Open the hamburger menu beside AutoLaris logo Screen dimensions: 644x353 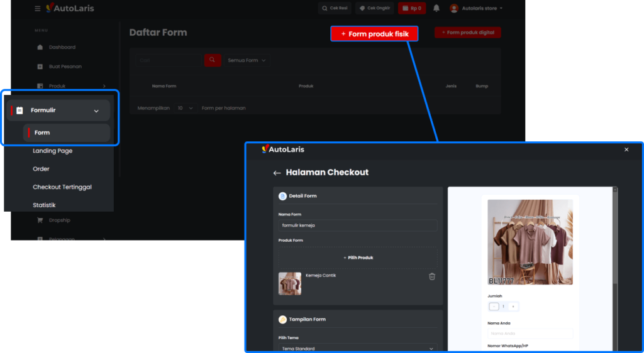click(37, 8)
